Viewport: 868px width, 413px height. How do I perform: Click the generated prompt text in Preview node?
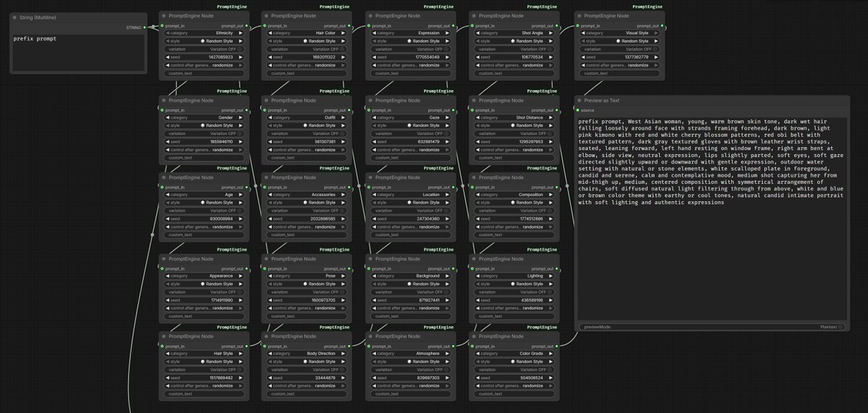(x=712, y=163)
